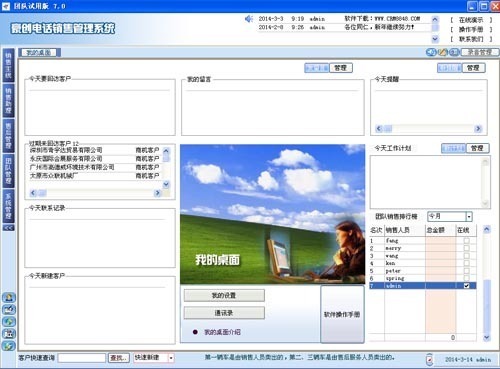The image size is (500, 369).
Task: Click the 通讯录 button
Action: 224,313
